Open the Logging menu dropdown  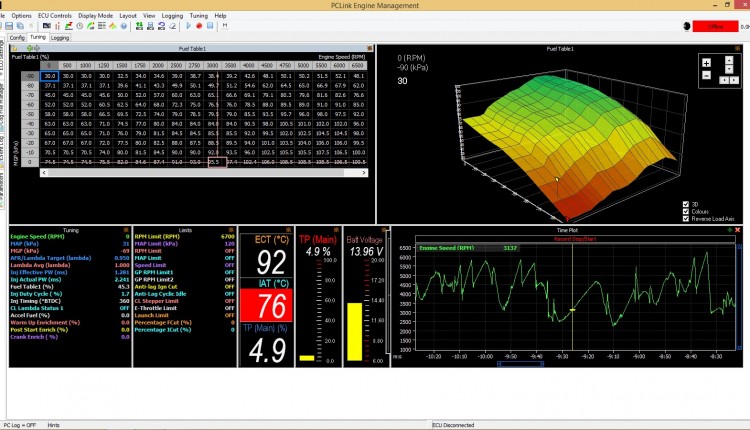172,16
